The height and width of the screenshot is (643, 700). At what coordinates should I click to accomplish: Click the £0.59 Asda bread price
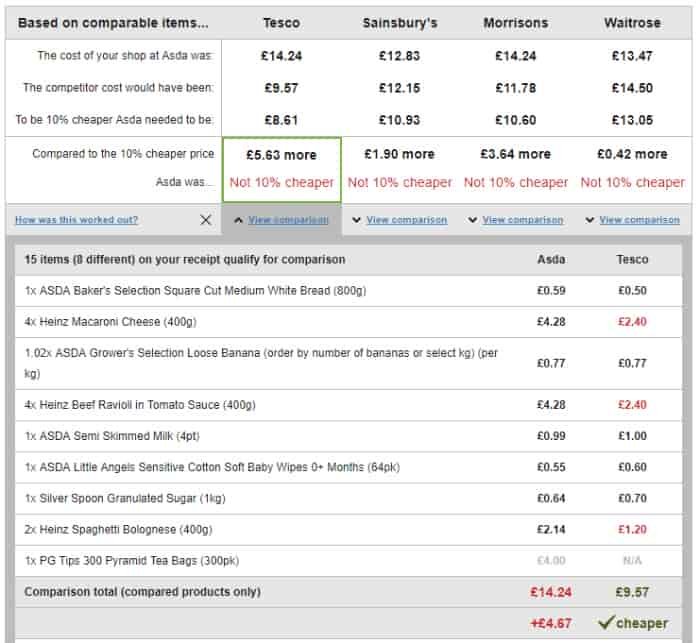pyautogui.click(x=551, y=291)
